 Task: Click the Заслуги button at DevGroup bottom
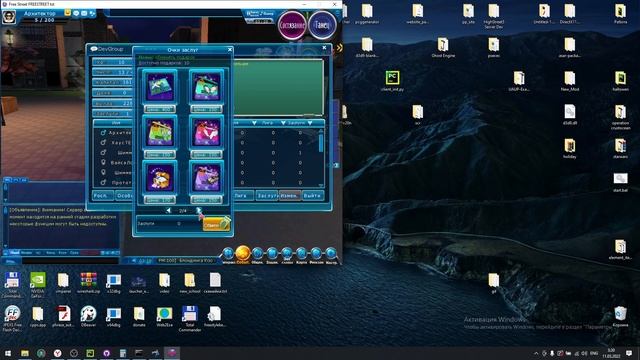tap(267, 196)
